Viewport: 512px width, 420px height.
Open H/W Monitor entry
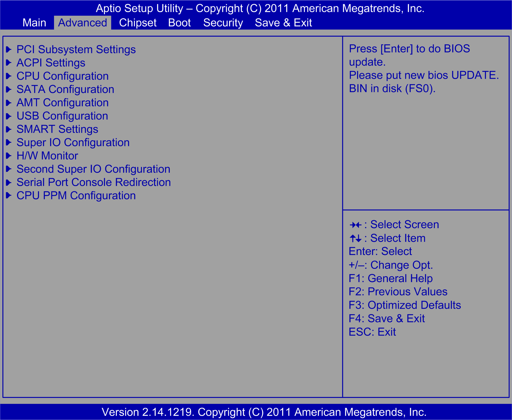[47, 156]
